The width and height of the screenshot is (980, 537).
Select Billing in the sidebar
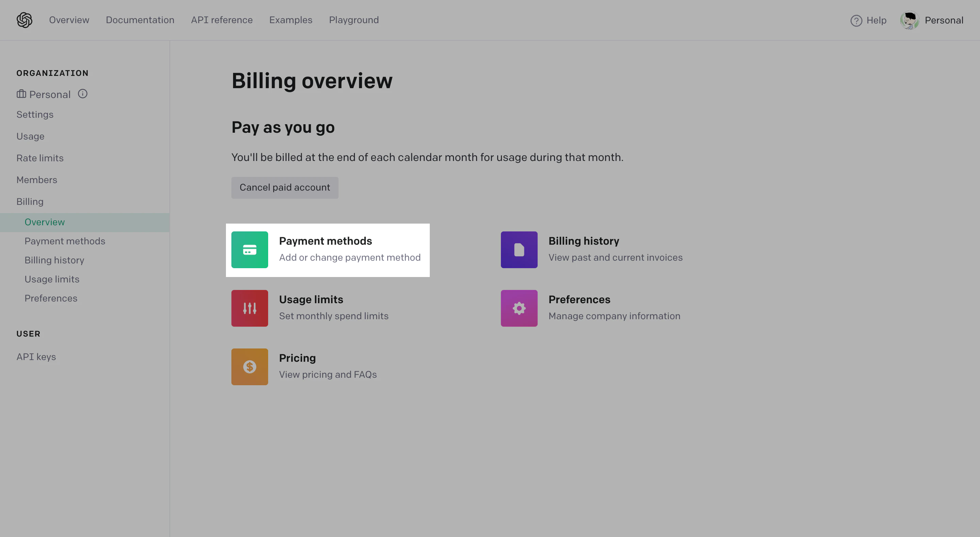click(x=30, y=202)
